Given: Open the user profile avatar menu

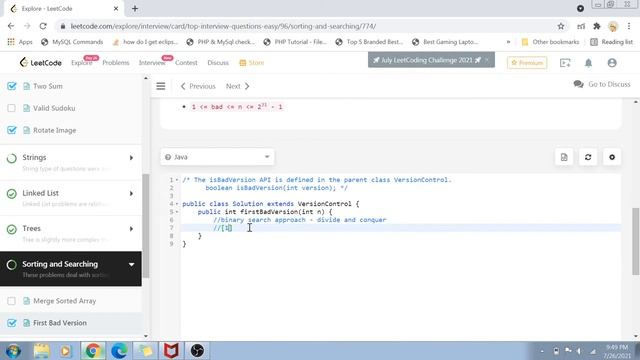Looking at the screenshot, I should point(612,63).
